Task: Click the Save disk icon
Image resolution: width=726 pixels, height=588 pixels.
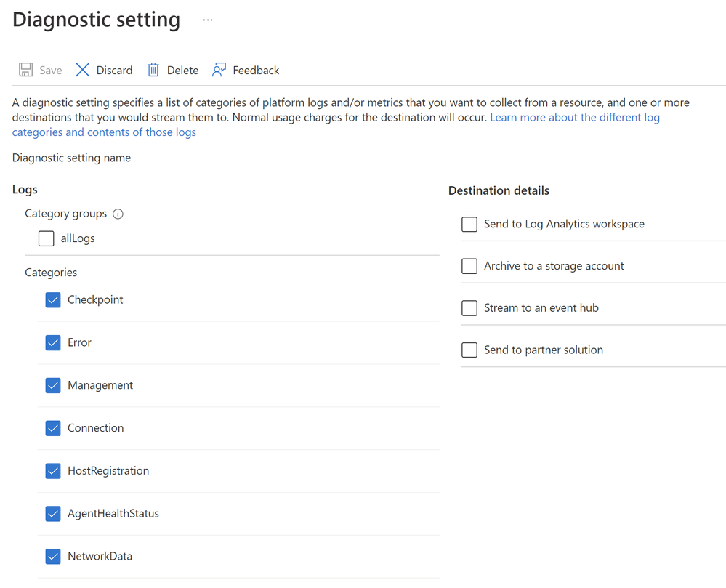Action: click(x=26, y=70)
